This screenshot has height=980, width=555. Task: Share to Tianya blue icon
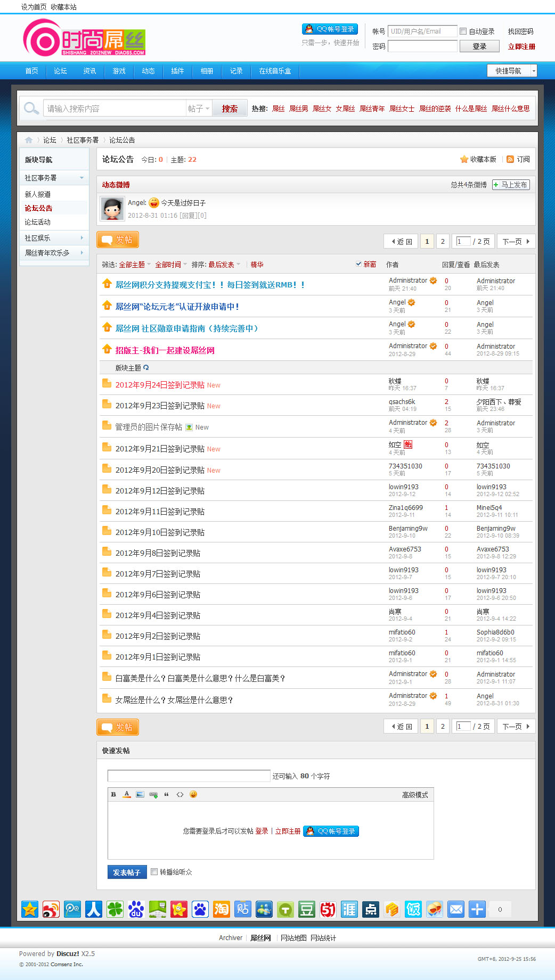[x=349, y=909]
